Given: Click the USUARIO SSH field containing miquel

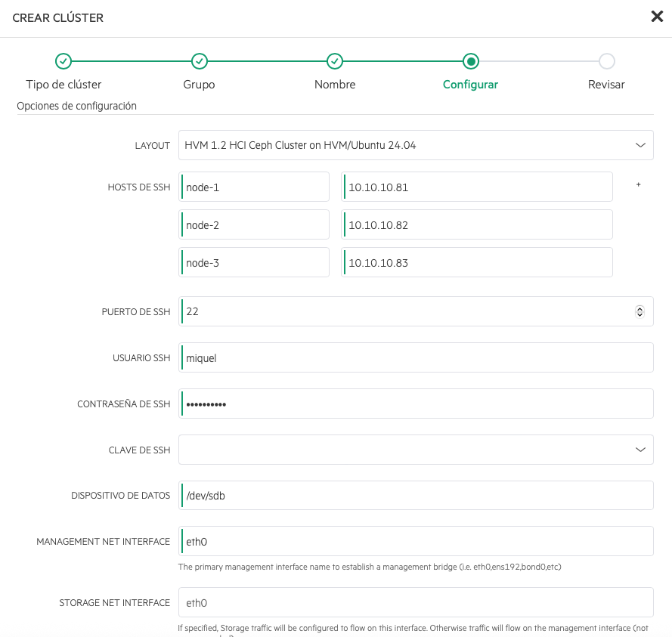Looking at the screenshot, I should [x=416, y=357].
